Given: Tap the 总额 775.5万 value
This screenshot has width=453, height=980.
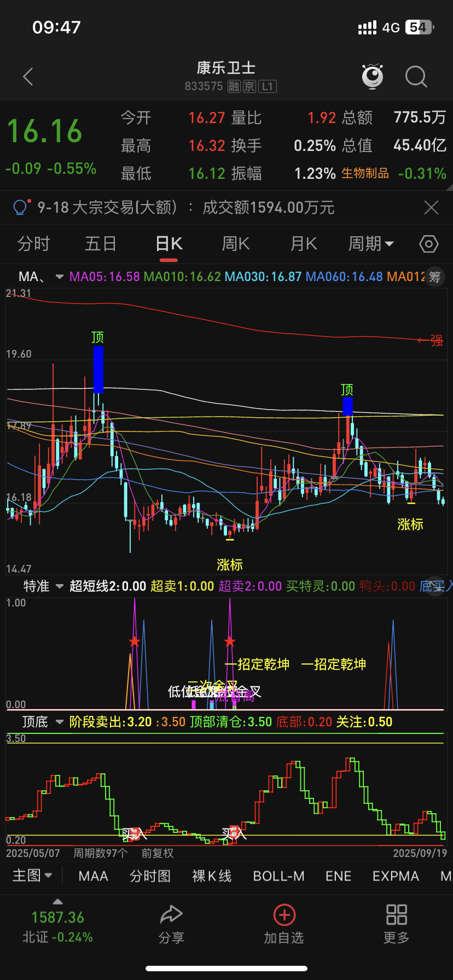Looking at the screenshot, I should coord(420,118).
